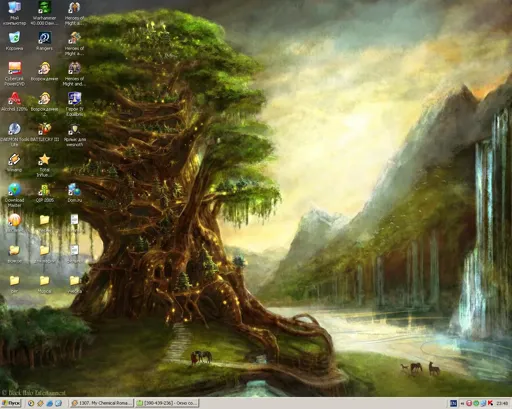This screenshot has height=409, width=512.
Task: Select the QIP 2005 messenger icon
Action: 44,193
